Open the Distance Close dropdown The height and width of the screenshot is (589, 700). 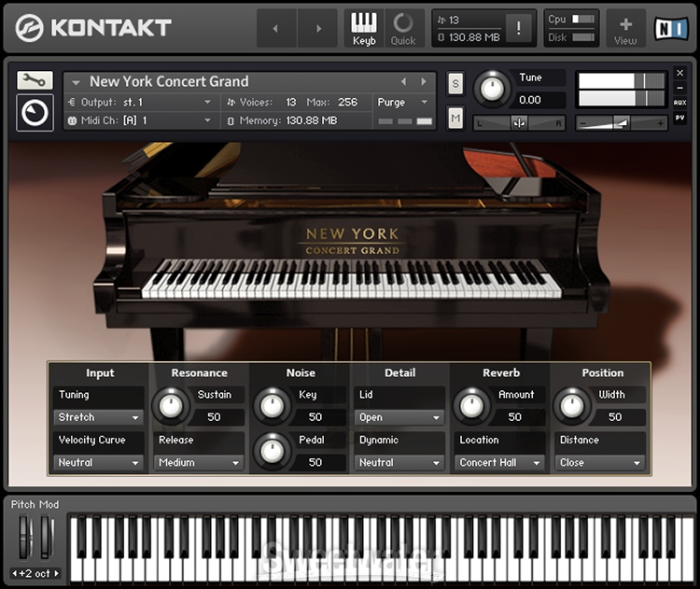tap(600, 463)
